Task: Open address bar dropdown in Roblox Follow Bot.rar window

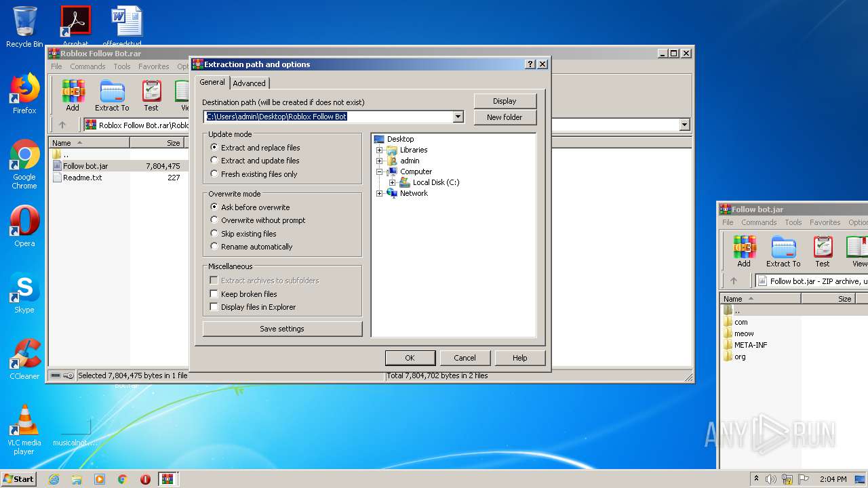Action: pos(684,125)
